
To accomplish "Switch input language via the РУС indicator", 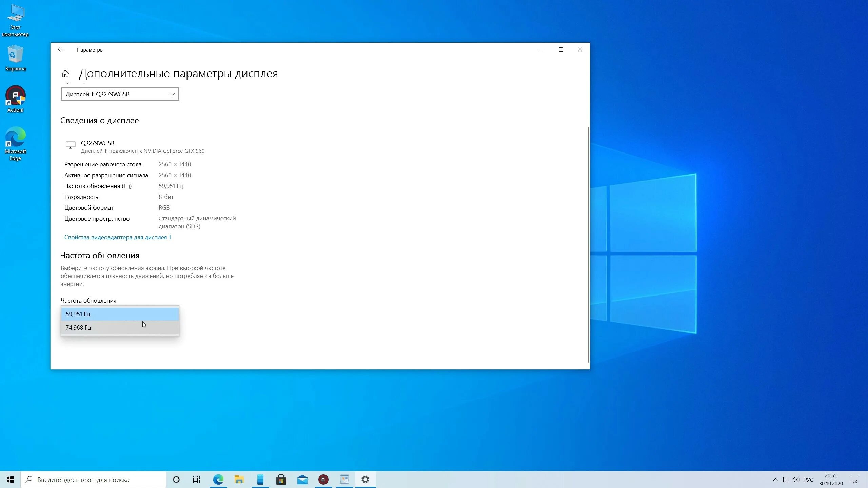I will [x=808, y=480].
